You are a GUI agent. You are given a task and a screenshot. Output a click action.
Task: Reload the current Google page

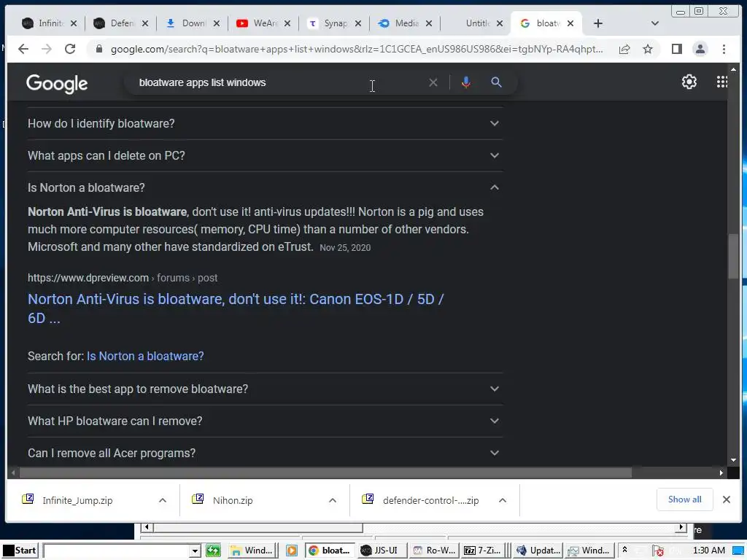[x=70, y=49]
